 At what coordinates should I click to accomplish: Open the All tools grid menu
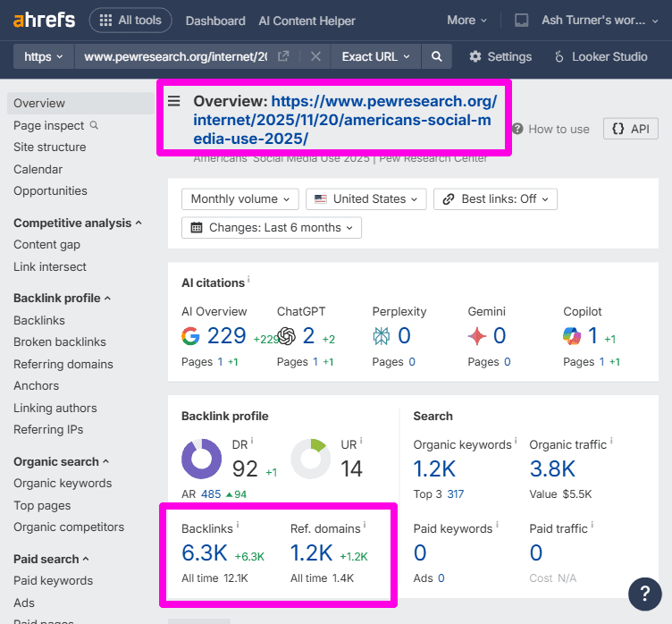(130, 21)
